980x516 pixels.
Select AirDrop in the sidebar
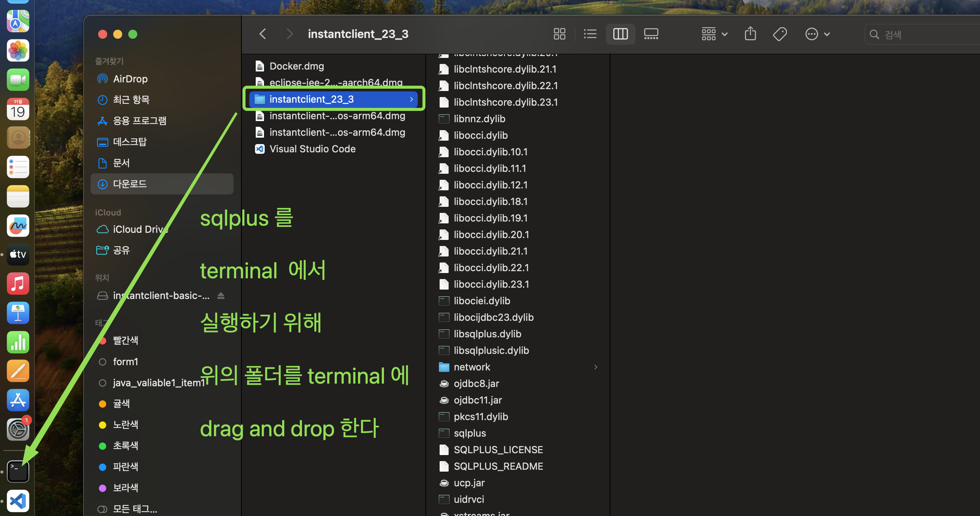click(x=130, y=79)
